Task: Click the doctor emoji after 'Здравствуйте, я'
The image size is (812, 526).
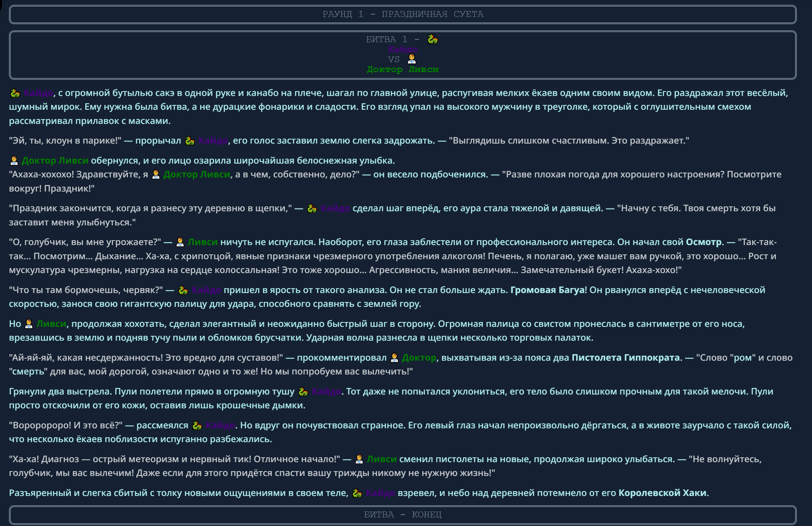Action: click(156, 175)
